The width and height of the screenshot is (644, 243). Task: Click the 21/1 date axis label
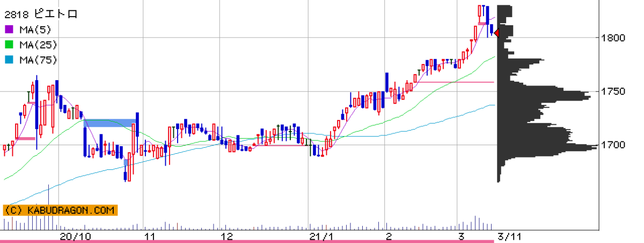pos(321,237)
